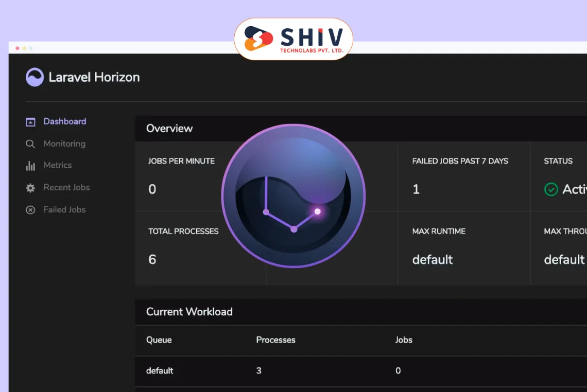The image size is (587, 392).
Task: Click the Jobs Per Minute card
Action: [181, 176]
